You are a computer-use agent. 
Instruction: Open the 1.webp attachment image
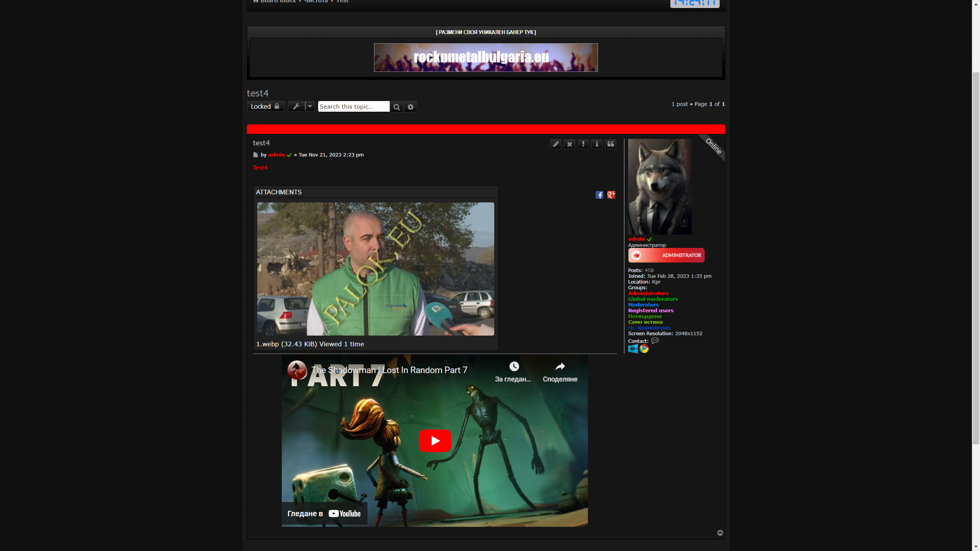pyautogui.click(x=376, y=269)
